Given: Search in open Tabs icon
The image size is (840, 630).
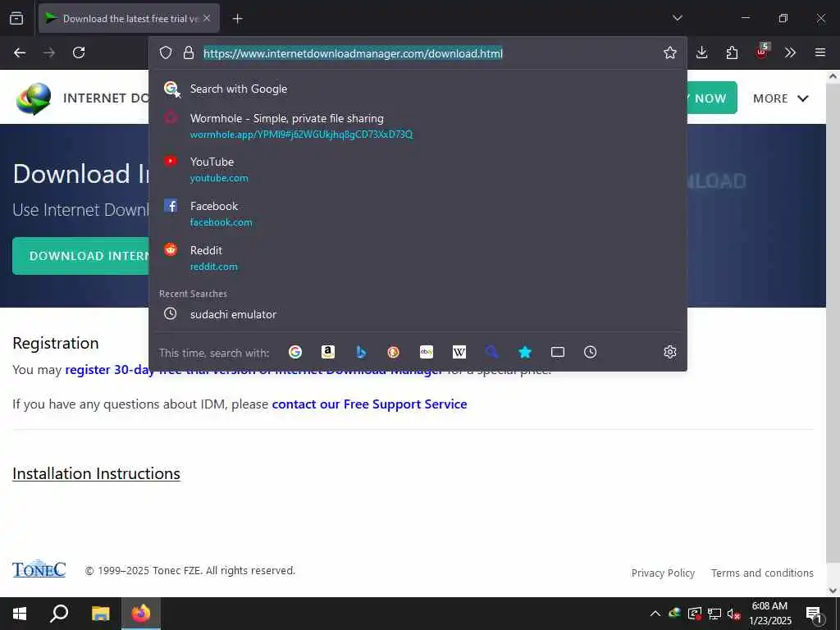Looking at the screenshot, I should (558, 352).
